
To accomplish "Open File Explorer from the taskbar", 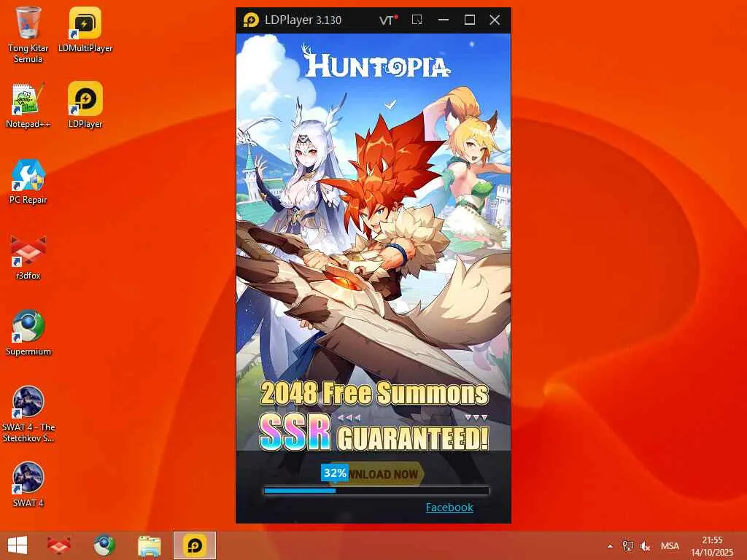I will pos(149,545).
